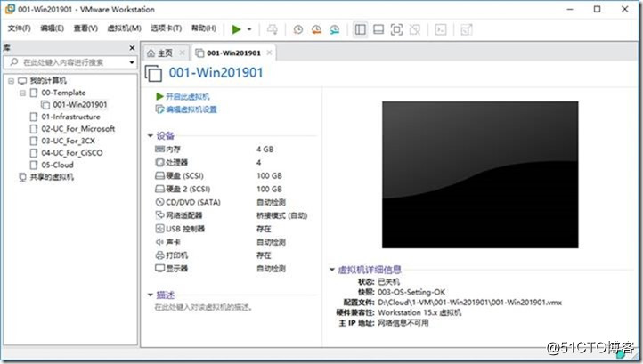Image resolution: width=643 pixels, height=364 pixels.
Task: Click the Workstation 15.x compatibility text
Action: [419, 312]
